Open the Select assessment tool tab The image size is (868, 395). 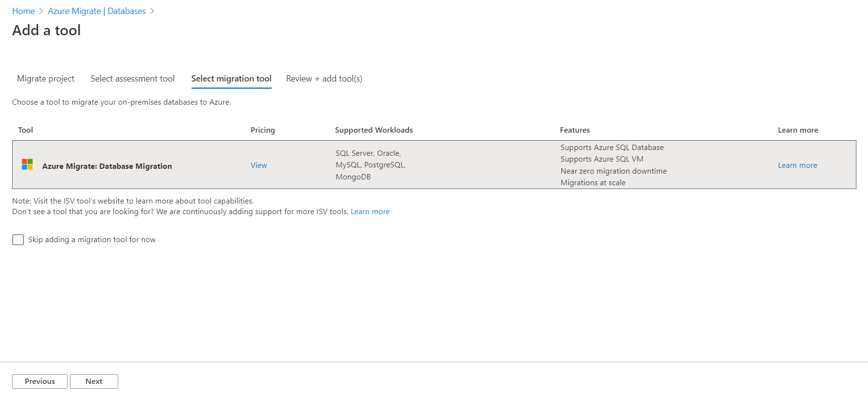[x=133, y=79]
